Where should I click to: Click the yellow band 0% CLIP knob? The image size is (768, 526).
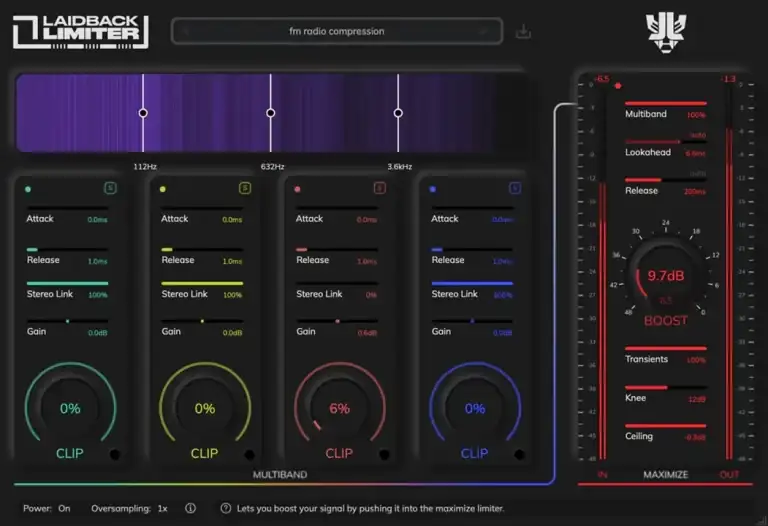pyautogui.click(x=205, y=407)
